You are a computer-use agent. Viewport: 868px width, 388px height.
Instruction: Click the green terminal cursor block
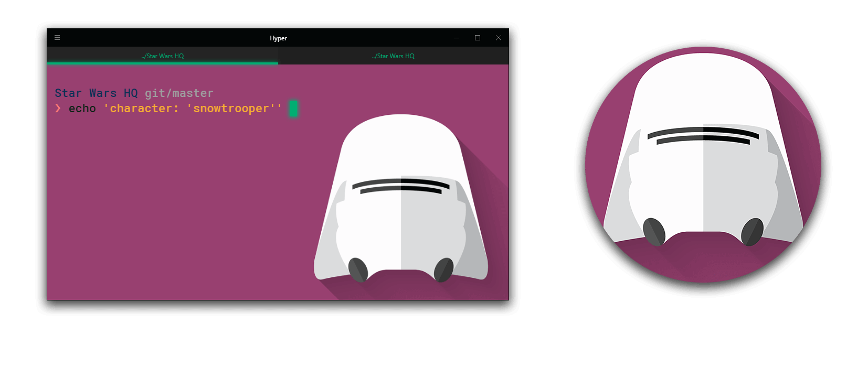(293, 109)
